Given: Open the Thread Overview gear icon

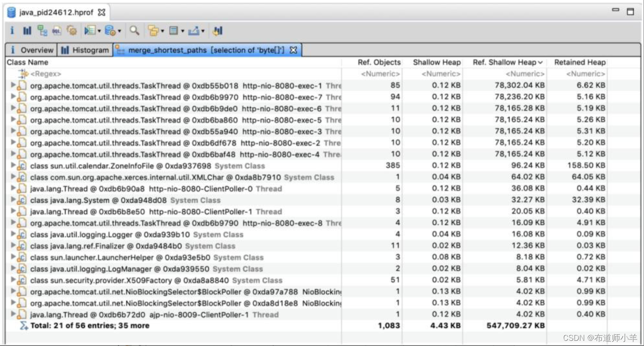Looking at the screenshot, I should click(72, 31).
